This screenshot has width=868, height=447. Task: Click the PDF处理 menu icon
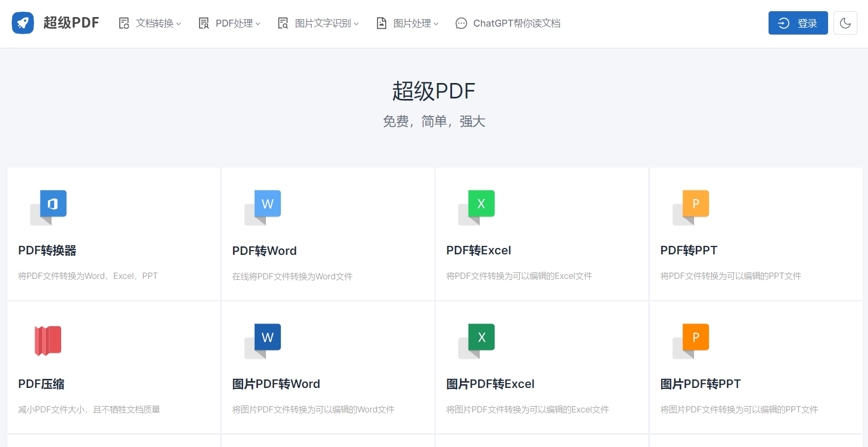[x=204, y=23]
